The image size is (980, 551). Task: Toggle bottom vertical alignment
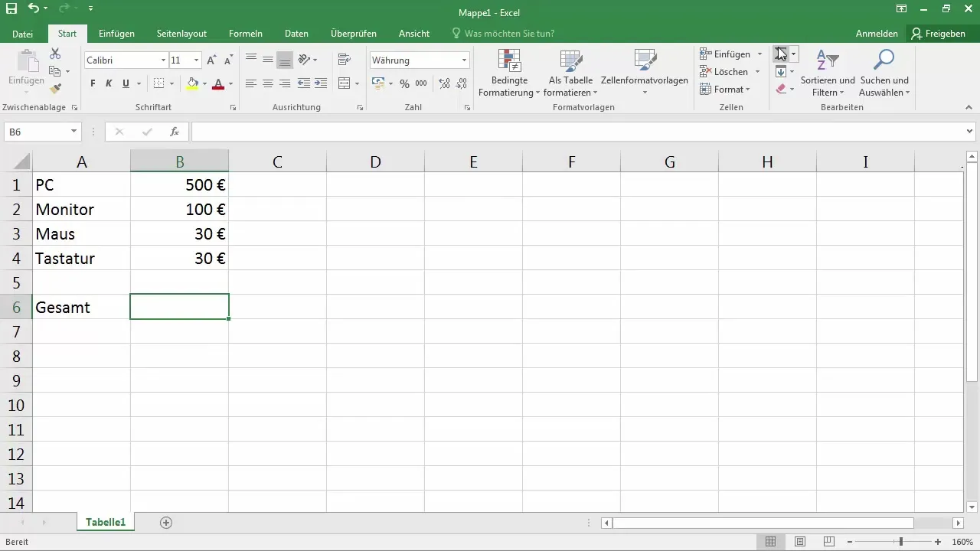[x=285, y=60]
